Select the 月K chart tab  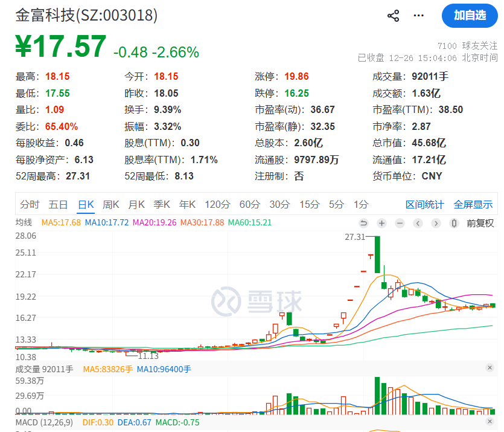(136, 204)
